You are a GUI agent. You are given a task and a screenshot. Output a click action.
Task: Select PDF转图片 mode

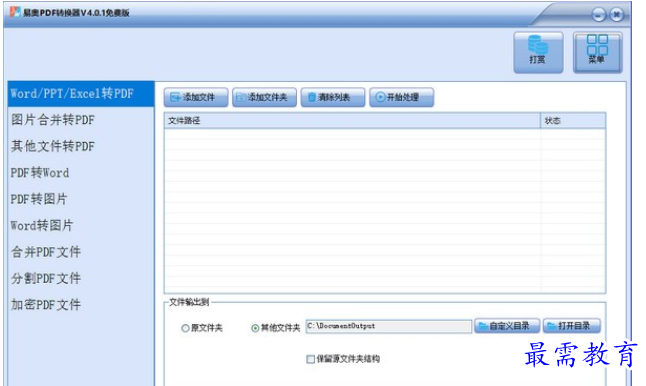point(81,199)
